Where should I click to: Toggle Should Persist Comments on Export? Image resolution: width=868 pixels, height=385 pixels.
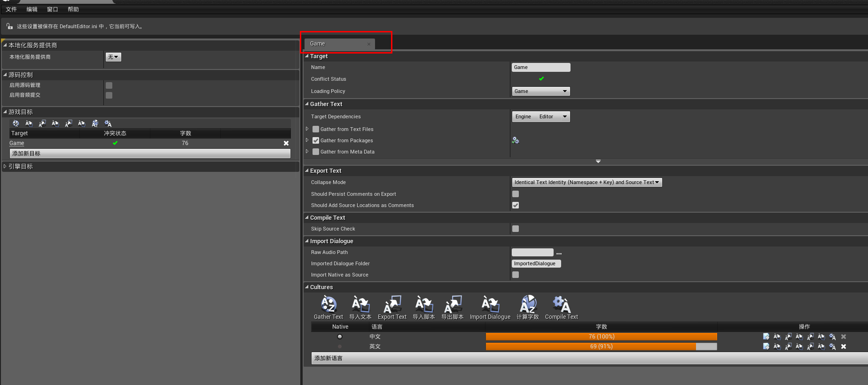point(516,194)
